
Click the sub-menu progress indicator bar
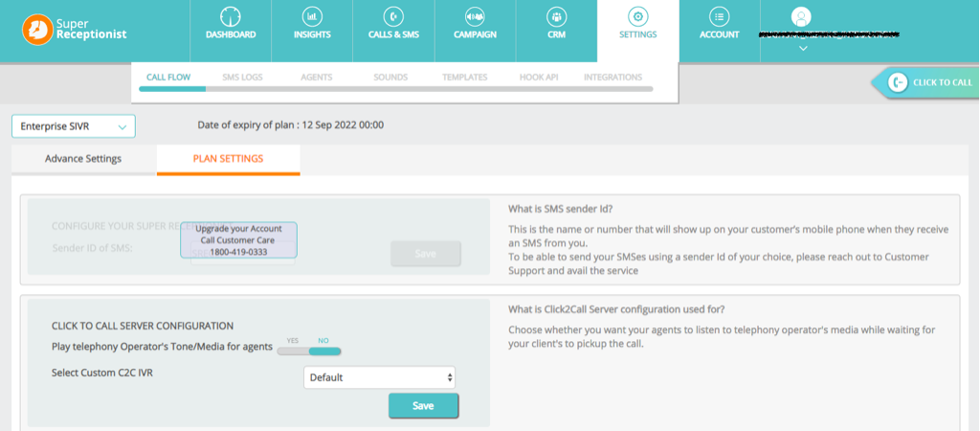pyautogui.click(x=395, y=89)
